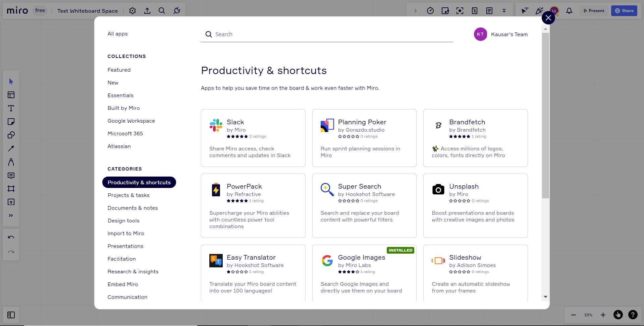Open Built by Miro collection
Screen dimensions: 644x326
click(124, 108)
